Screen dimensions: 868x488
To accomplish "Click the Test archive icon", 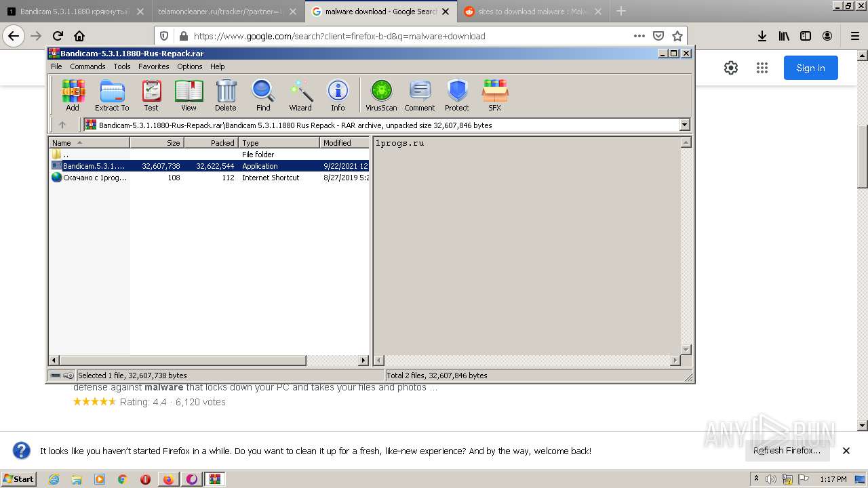I will click(x=151, y=95).
